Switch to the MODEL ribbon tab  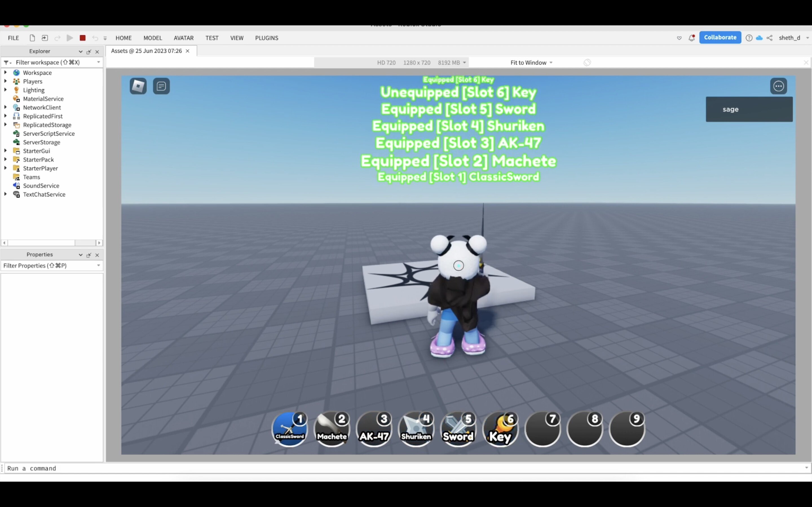coord(153,38)
